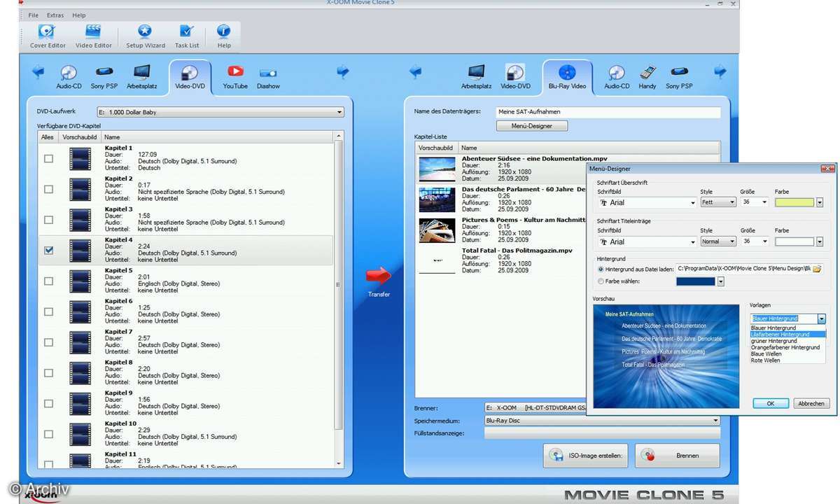Open the DVD-Laufwerk drive dropdown
This screenshot has width=840, height=504.
[221, 112]
